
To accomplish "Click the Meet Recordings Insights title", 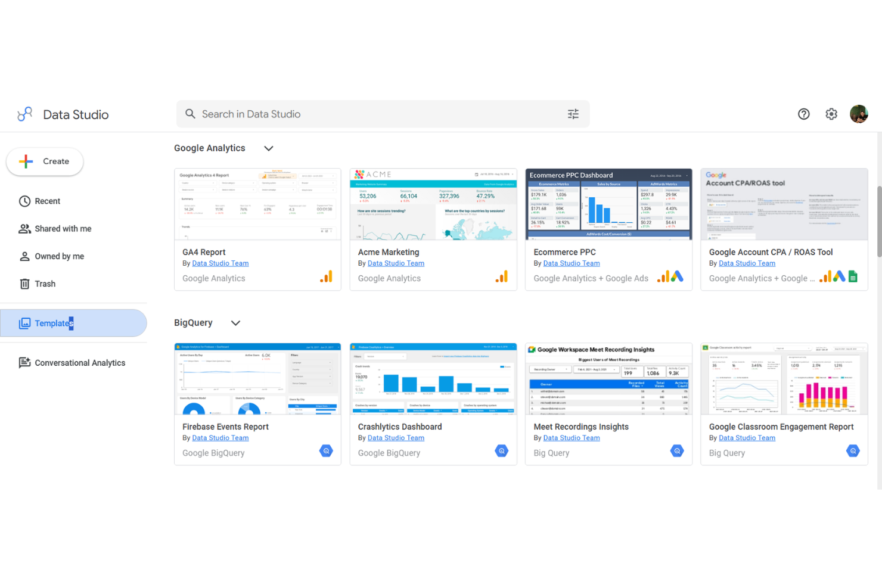I will (x=581, y=427).
